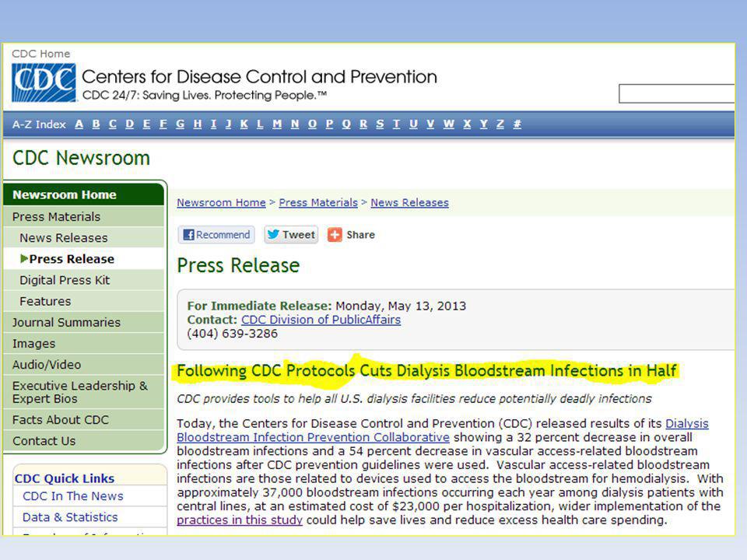Select letter S in A-Z Index
This screenshot has width=747, height=560.
(x=380, y=124)
